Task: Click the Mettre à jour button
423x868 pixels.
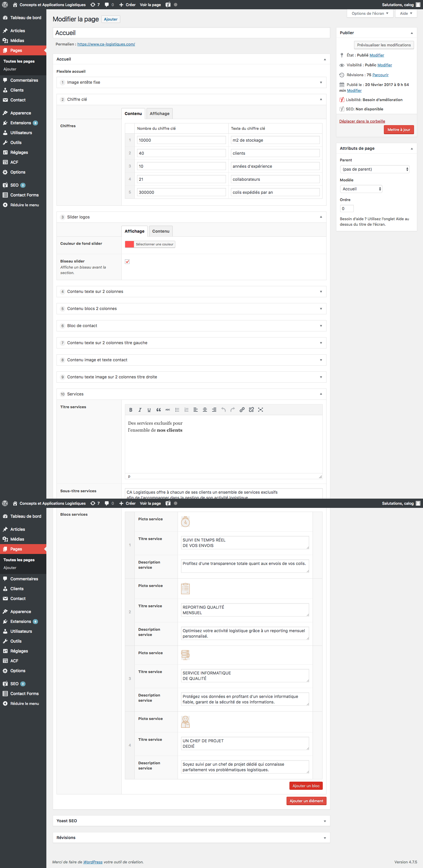Action: [x=398, y=130]
